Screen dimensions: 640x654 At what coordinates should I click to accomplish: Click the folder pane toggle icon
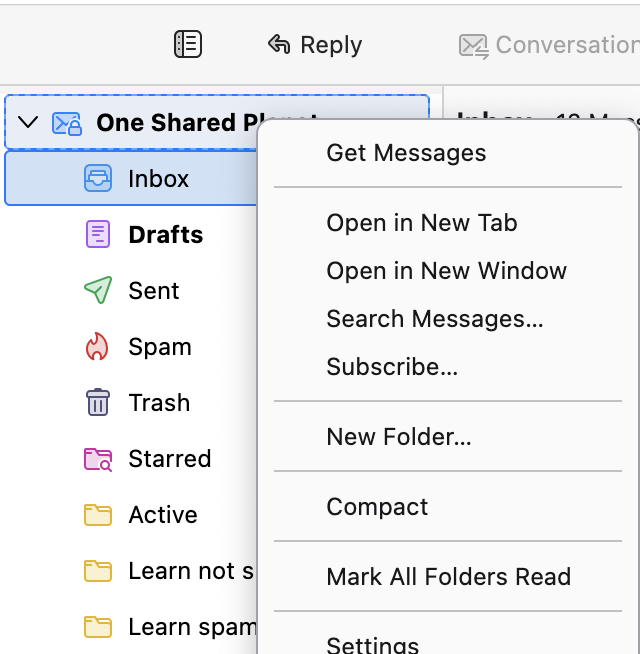(x=188, y=44)
